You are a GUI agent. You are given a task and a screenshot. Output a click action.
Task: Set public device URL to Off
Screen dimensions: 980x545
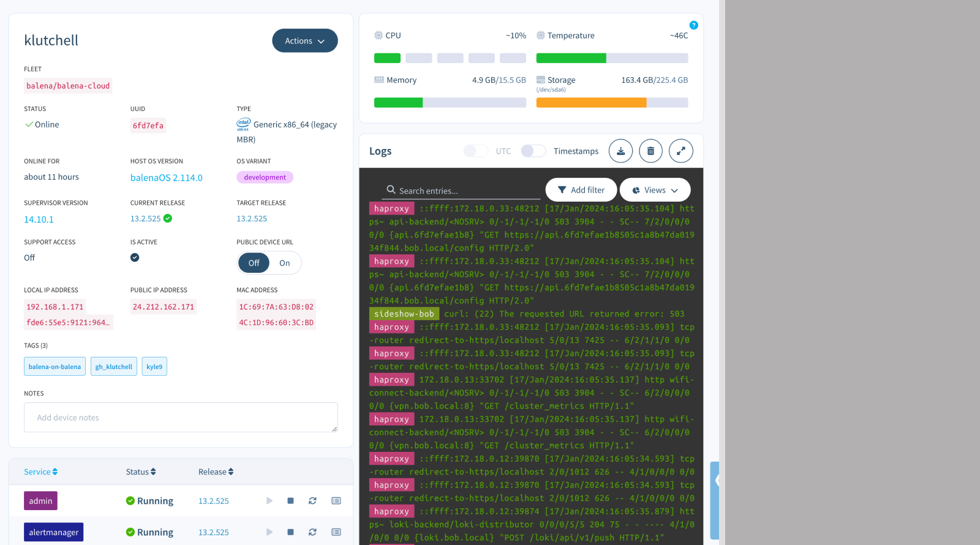tap(254, 263)
